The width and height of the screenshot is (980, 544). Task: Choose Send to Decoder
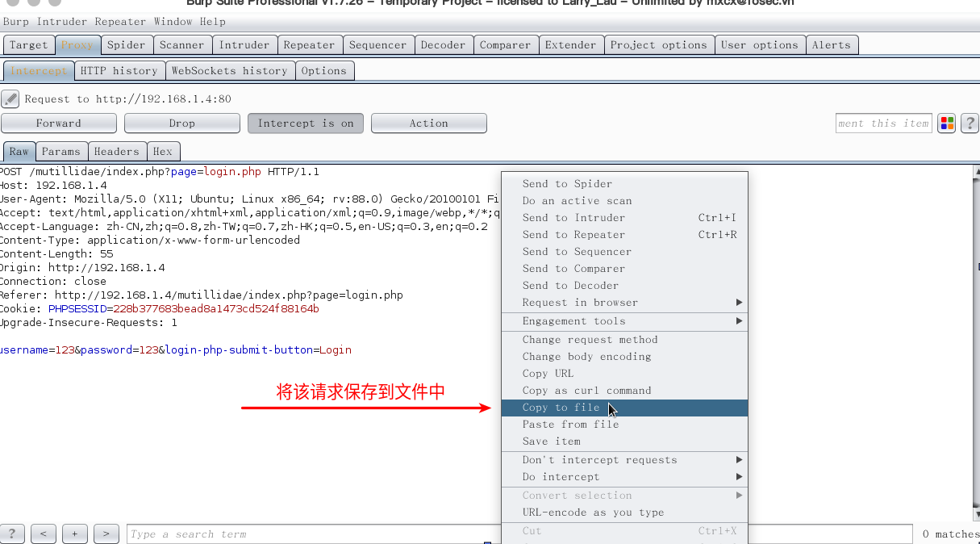pyautogui.click(x=624, y=286)
